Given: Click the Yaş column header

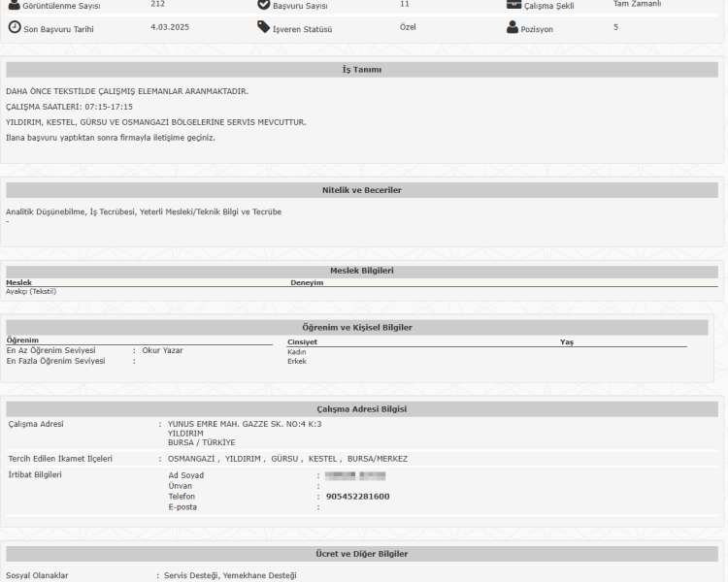Looking at the screenshot, I should pyautogui.click(x=566, y=341).
